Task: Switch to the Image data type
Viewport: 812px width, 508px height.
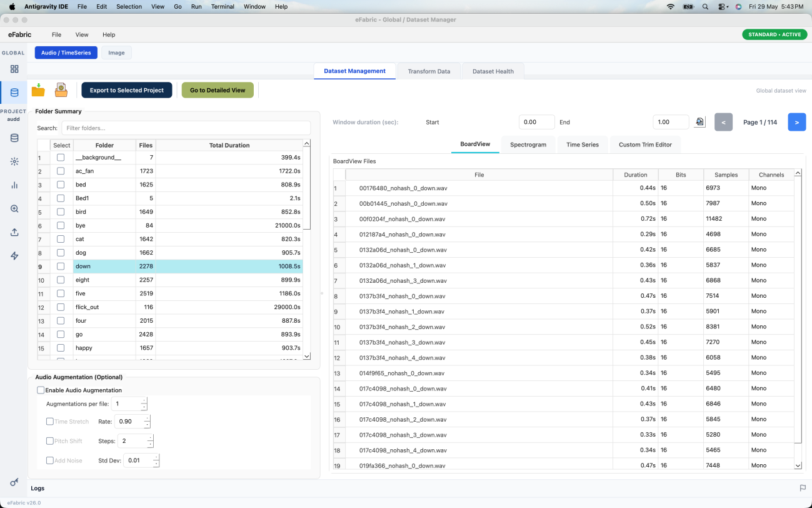Action: click(116, 53)
